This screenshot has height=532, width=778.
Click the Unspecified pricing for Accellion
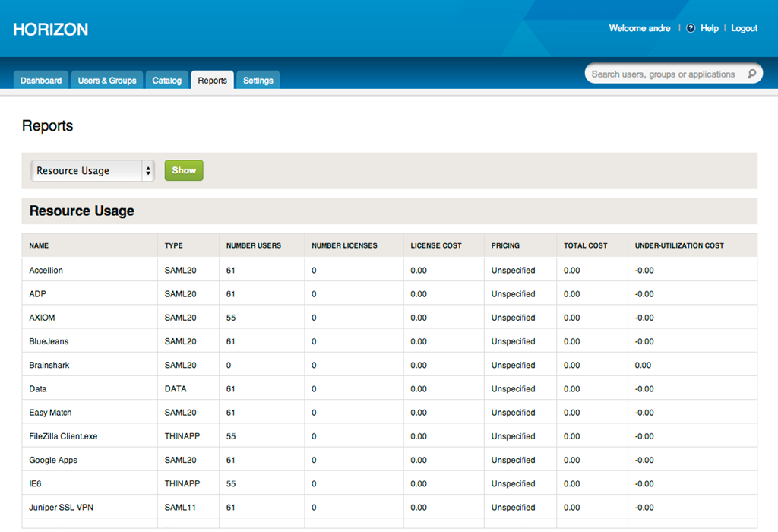coord(513,271)
